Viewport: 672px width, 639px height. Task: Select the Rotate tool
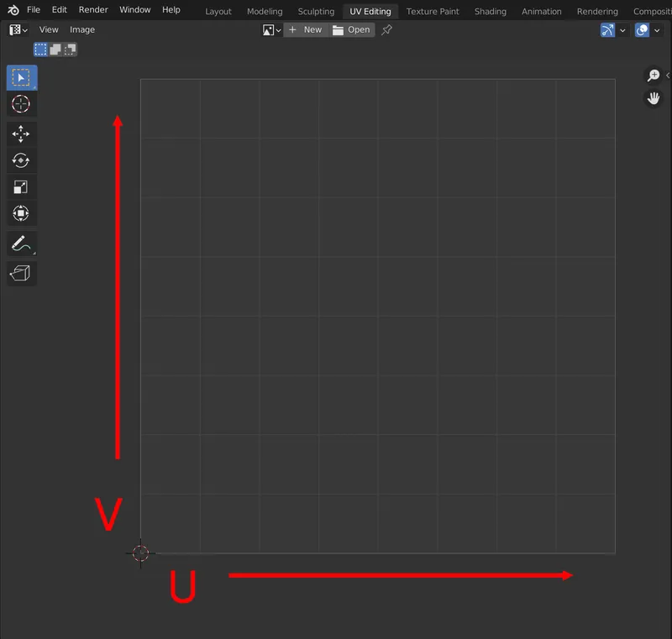[21, 160]
